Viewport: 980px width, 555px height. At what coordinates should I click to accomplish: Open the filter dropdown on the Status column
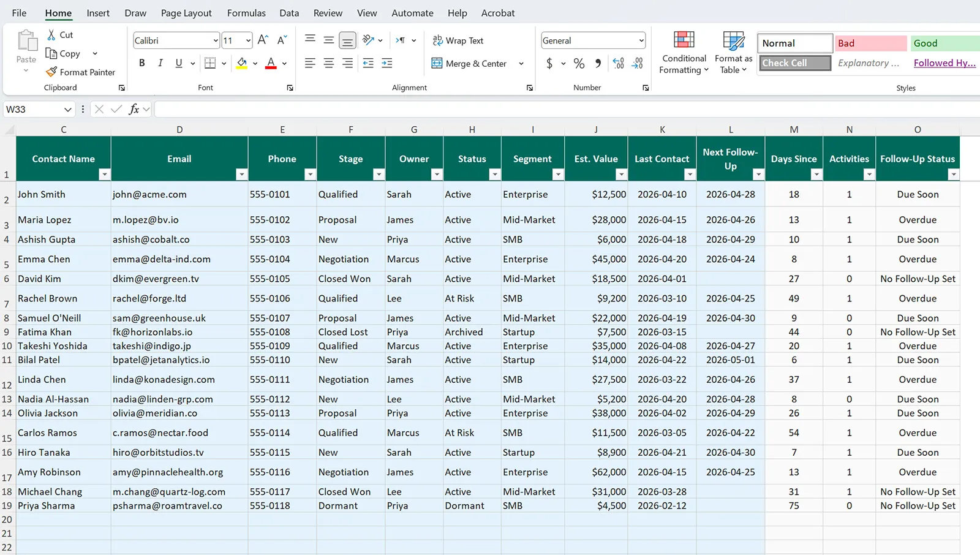[x=495, y=174]
